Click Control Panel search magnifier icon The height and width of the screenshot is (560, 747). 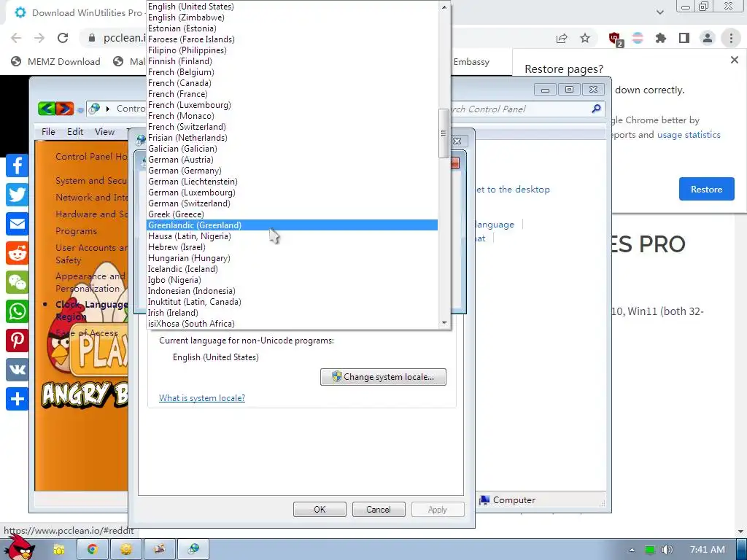596,109
